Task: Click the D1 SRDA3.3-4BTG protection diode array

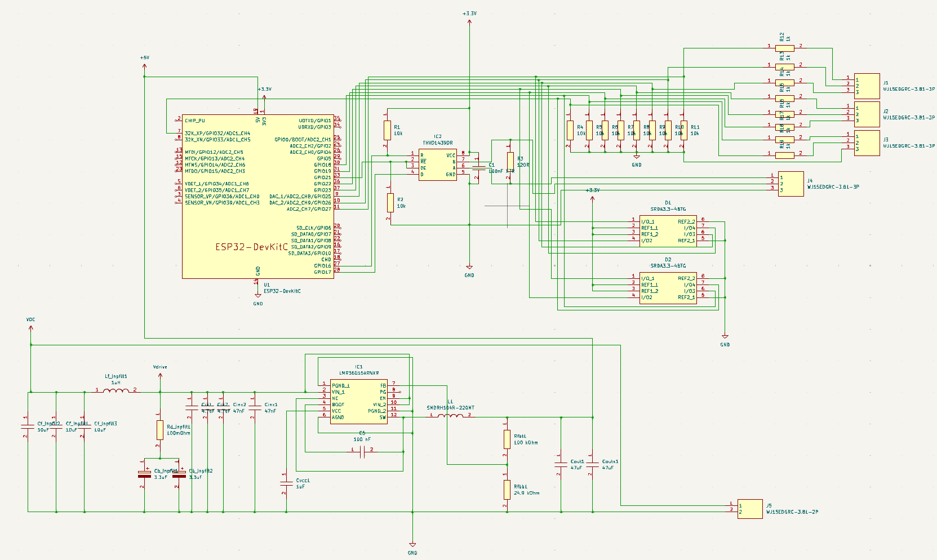Action: (668, 231)
